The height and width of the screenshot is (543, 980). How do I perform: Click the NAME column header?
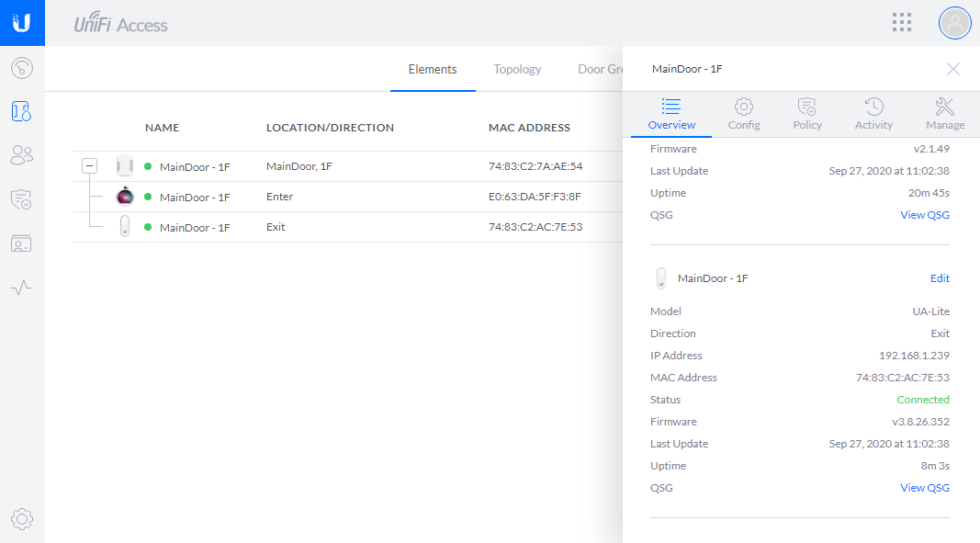[162, 128]
